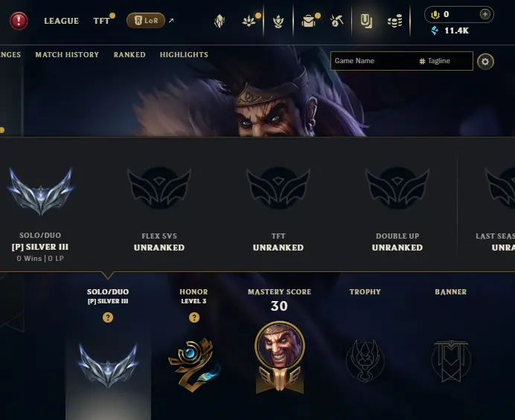Open the Highlights tab

tap(184, 55)
